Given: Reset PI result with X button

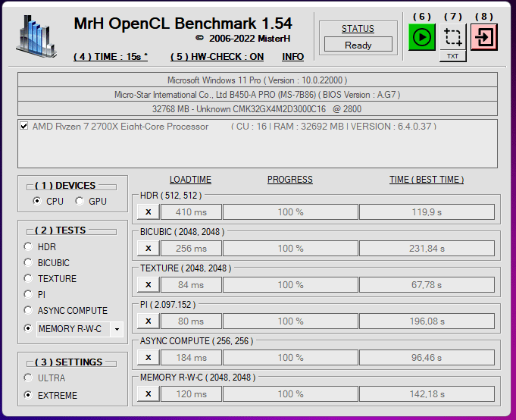Looking at the screenshot, I should [x=149, y=321].
